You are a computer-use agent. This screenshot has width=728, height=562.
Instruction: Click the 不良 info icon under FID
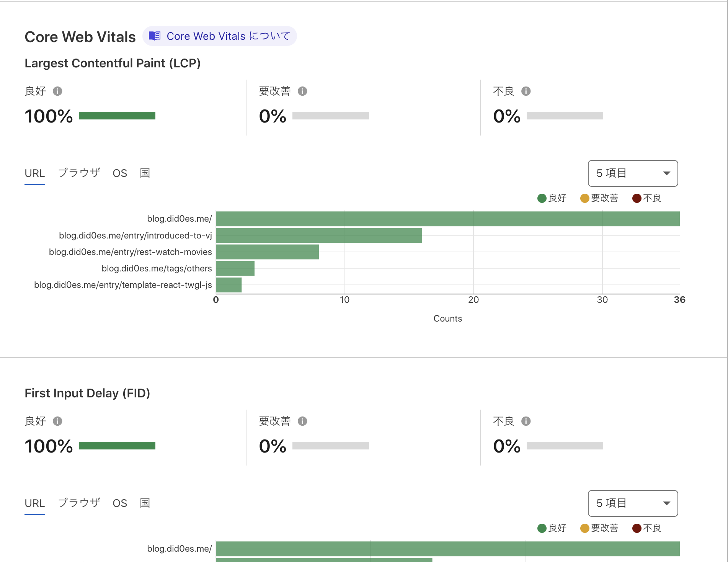click(527, 421)
